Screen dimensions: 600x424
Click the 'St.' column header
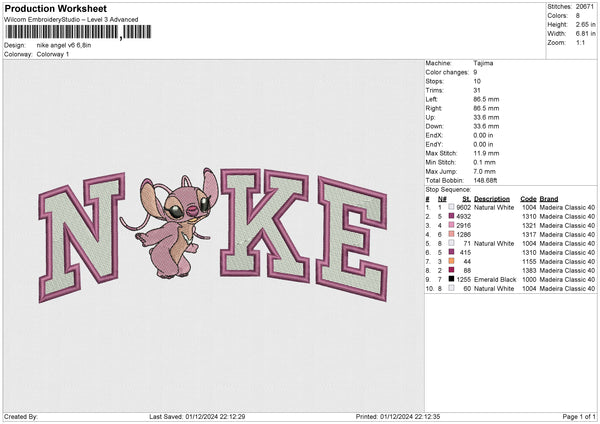coord(466,199)
